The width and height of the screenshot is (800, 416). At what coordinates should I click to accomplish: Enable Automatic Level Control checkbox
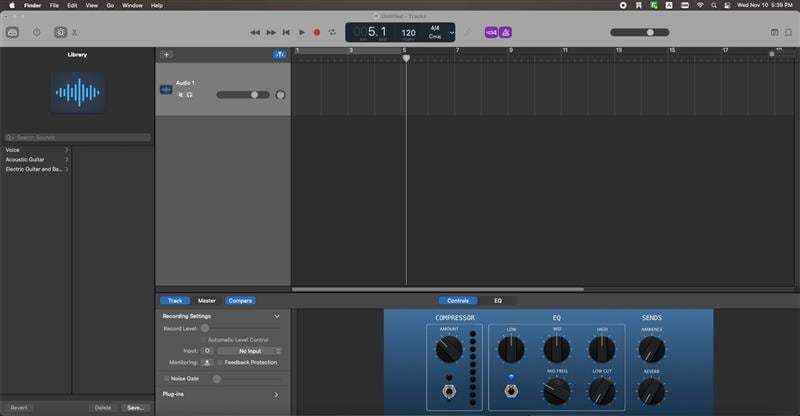(x=204, y=340)
